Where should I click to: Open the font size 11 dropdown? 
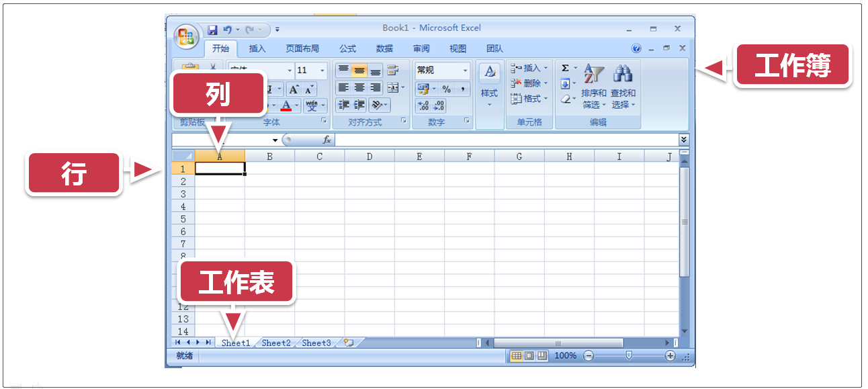tap(322, 71)
